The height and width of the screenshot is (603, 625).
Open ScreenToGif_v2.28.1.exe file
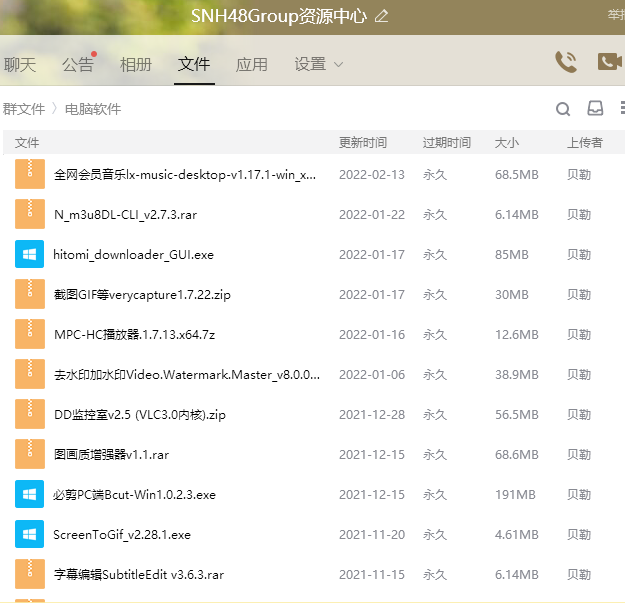122,534
